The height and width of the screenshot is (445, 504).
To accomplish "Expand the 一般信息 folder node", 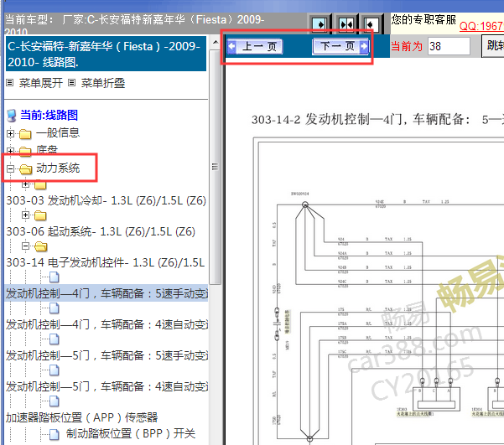I will (10, 133).
